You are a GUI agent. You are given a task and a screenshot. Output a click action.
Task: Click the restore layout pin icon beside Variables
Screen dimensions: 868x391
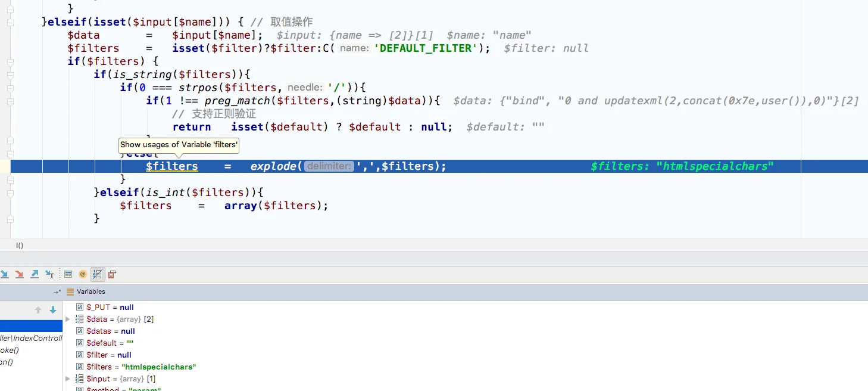click(x=57, y=292)
